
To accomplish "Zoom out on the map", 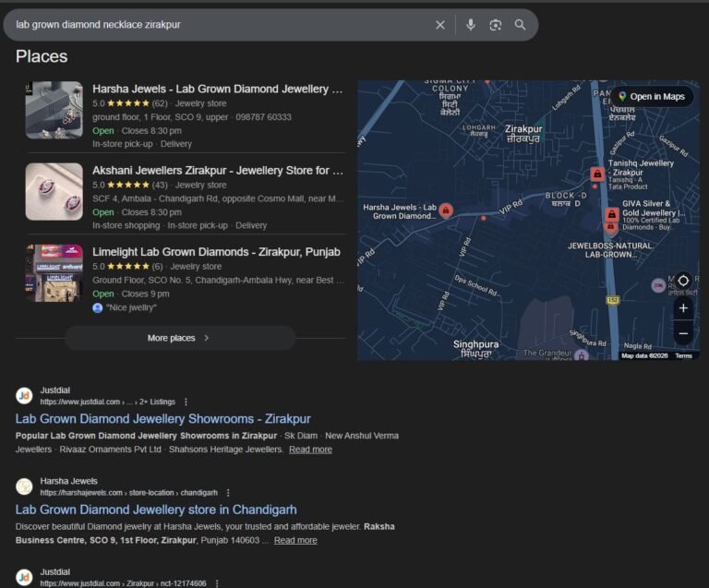I will 683,333.
